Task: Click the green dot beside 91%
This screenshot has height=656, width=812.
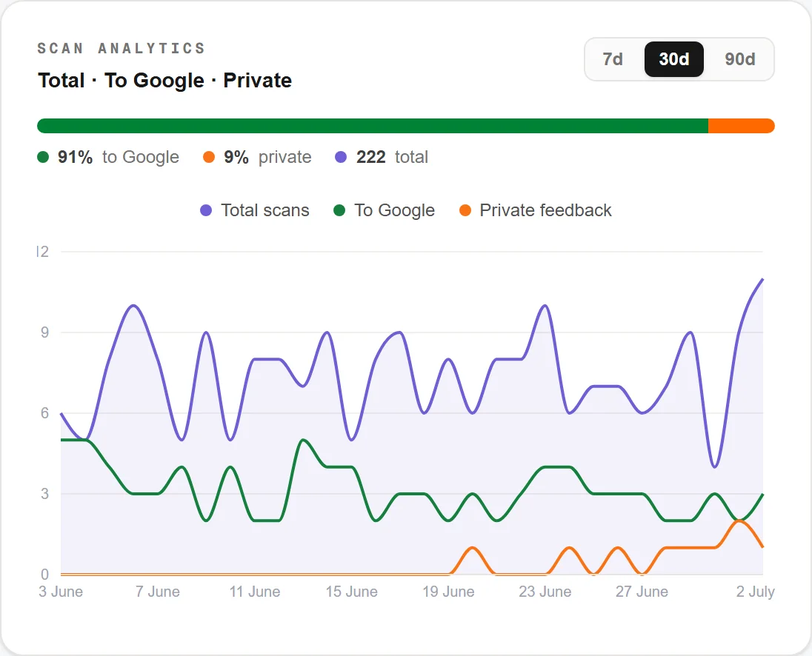Action: [x=43, y=157]
